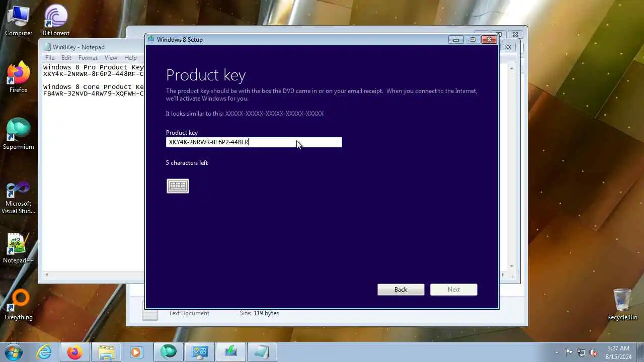Viewport: 644px width, 362px height.
Task: Click the Back button in Setup
Action: point(401,290)
